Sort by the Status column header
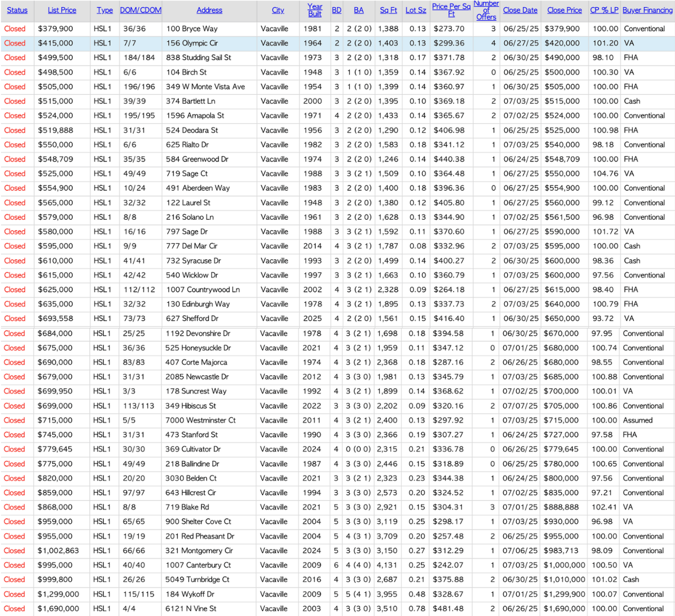This screenshot has height=616, width=675. click(17, 10)
